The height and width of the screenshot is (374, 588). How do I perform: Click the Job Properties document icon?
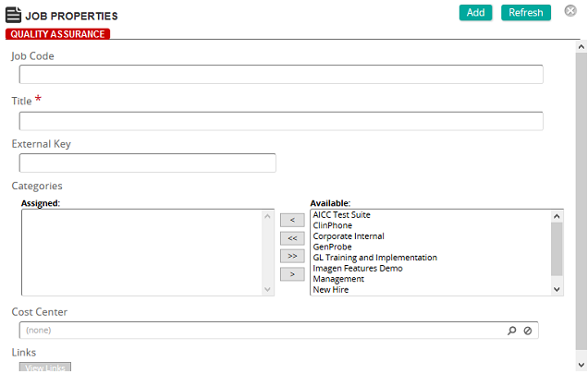13,15
